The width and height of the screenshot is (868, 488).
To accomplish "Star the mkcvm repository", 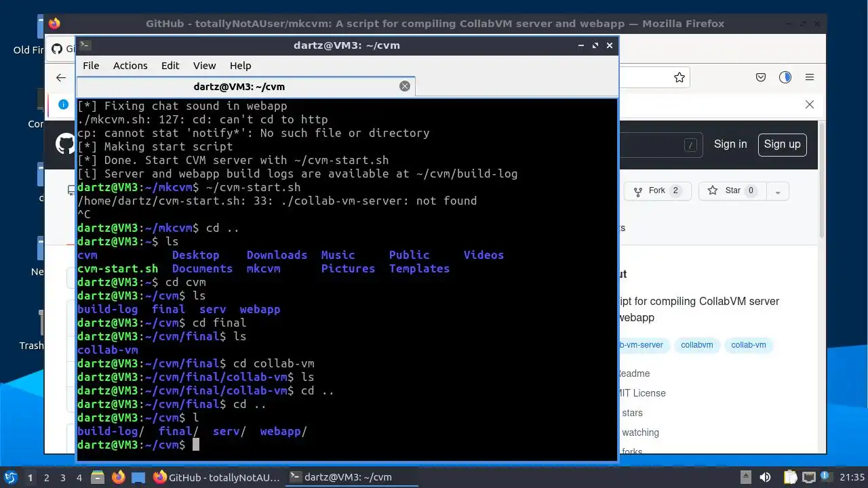I will (732, 191).
